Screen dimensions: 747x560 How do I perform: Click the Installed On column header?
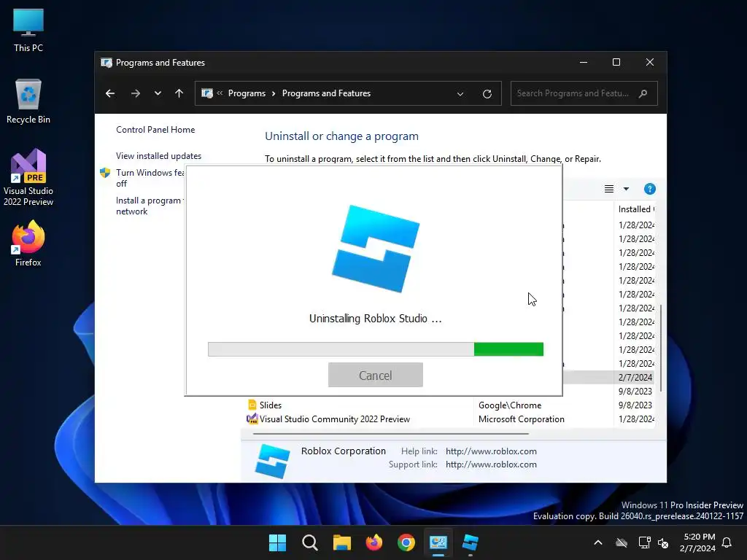[636, 209]
